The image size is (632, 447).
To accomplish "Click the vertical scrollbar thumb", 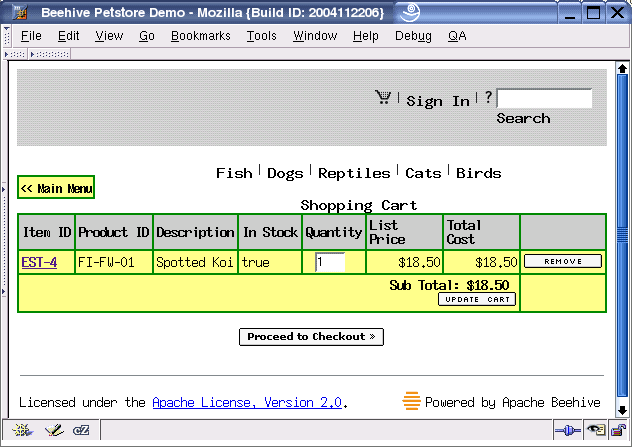I will point(622,235).
